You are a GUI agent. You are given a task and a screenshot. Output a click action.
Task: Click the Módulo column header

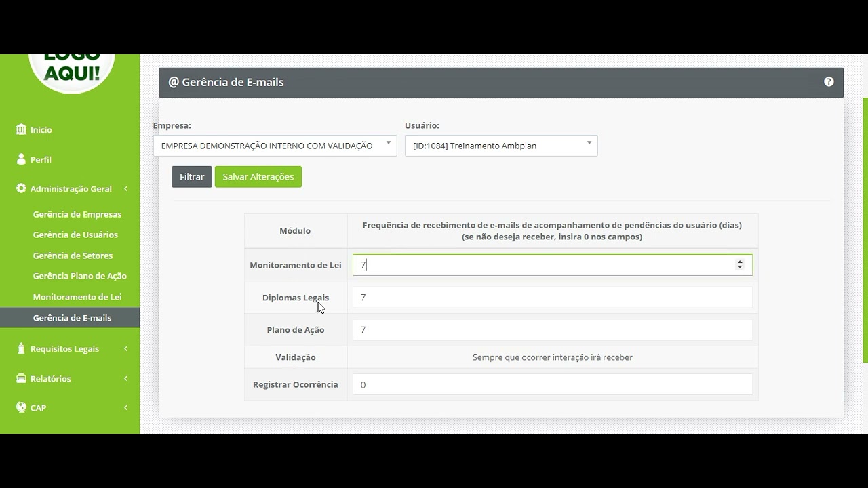(x=295, y=231)
